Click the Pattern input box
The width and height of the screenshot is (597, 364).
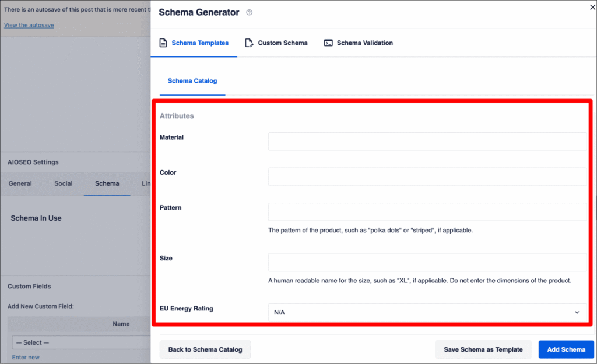click(x=427, y=212)
